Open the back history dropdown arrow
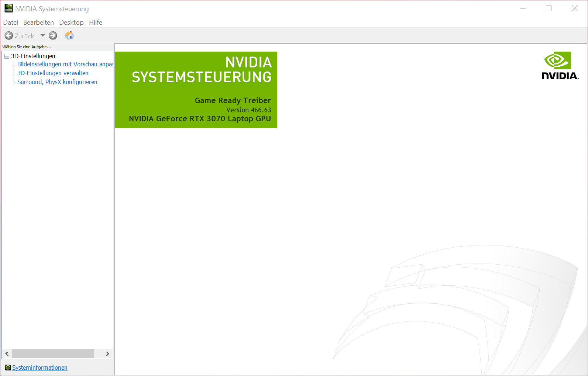 [42, 35]
